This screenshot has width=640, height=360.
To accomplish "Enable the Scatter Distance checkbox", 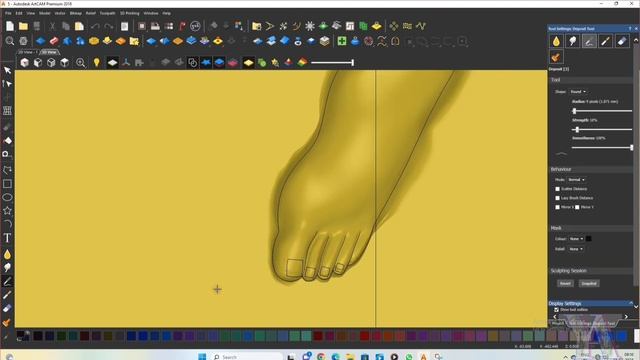I will coord(558,189).
